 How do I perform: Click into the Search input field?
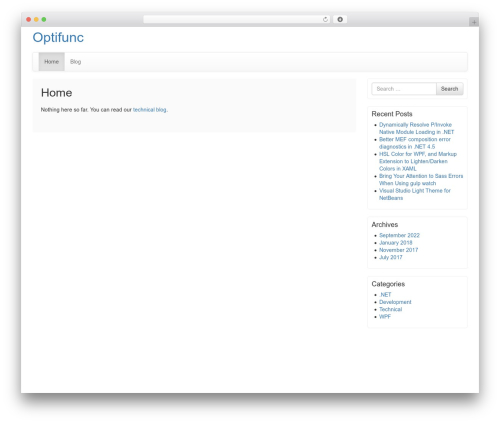coord(404,89)
